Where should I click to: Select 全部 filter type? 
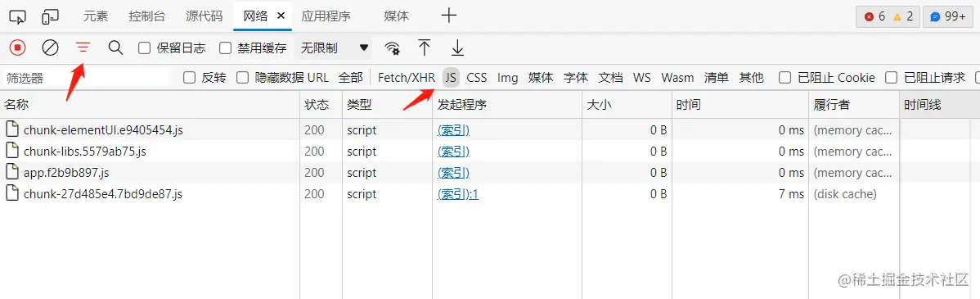[x=351, y=78]
